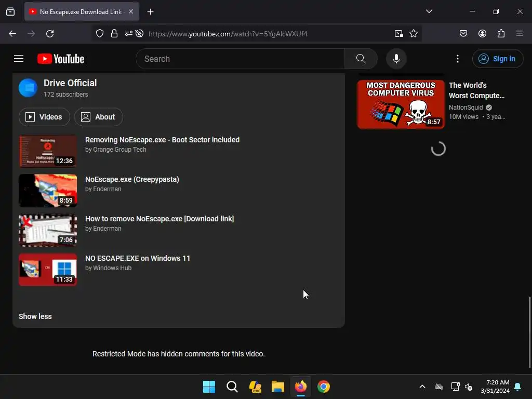The height and width of the screenshot is (399, 532).
Task: Open The World's Worst Computer title
Action: 476,90
